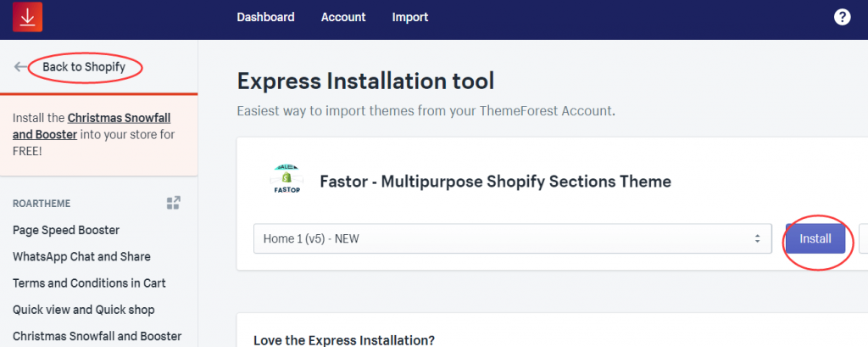This screenshot has height=347, width=868.
Task: Choose Quick view and Quick shop
Action: click(x=84, y=310)
